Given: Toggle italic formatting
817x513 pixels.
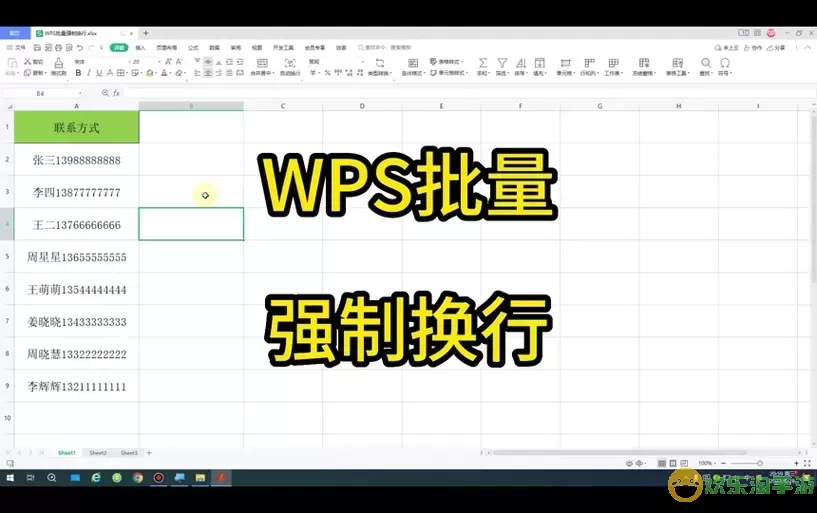Looking at the screenshot, I should (89, 73).
